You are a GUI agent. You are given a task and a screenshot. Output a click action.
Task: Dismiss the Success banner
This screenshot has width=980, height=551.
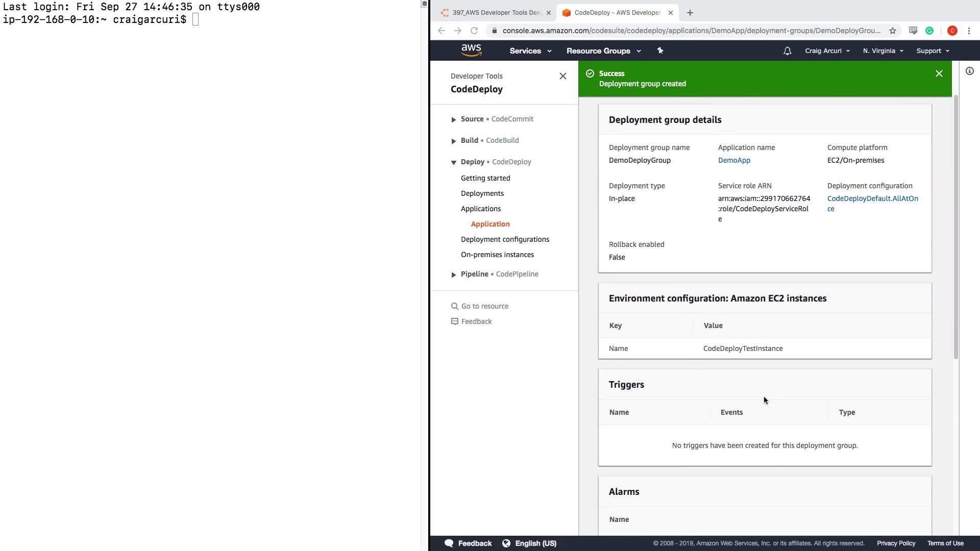point(939,73)
